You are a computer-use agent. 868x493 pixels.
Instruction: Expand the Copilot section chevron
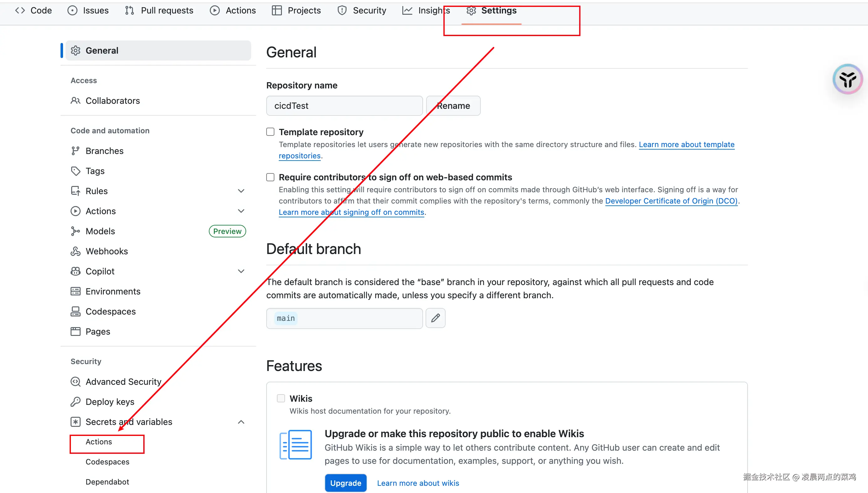[241, 271]
